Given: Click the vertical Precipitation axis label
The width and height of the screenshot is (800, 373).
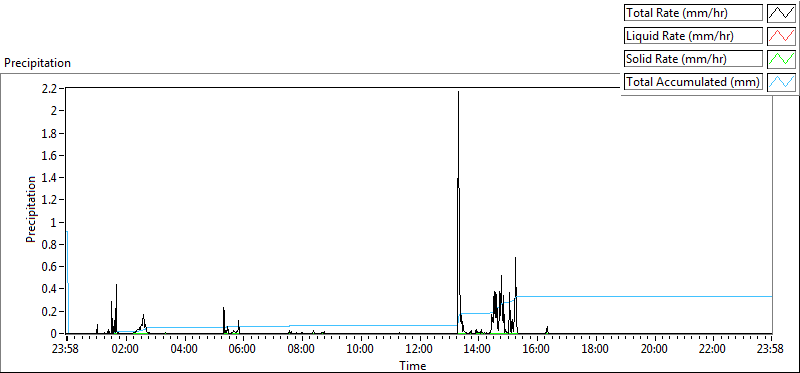Looking at the screenshot, I should click(x=31, y=209).
